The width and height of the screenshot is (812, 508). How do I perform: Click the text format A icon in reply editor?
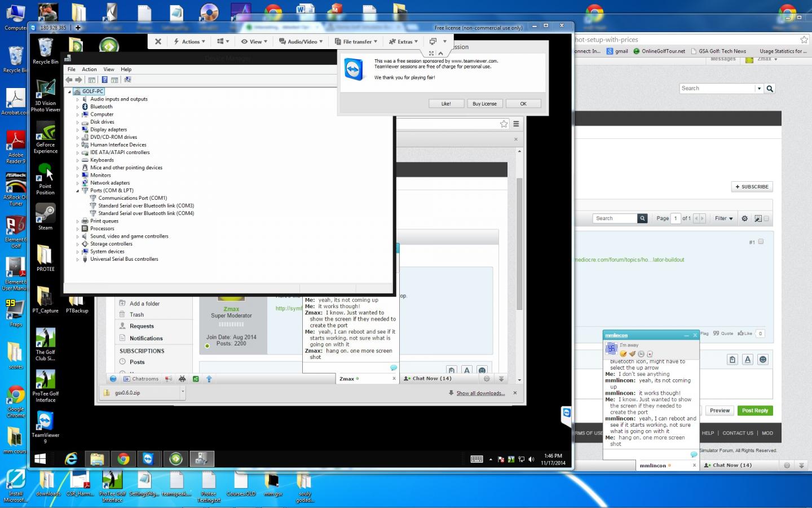[x=747, y=360]
